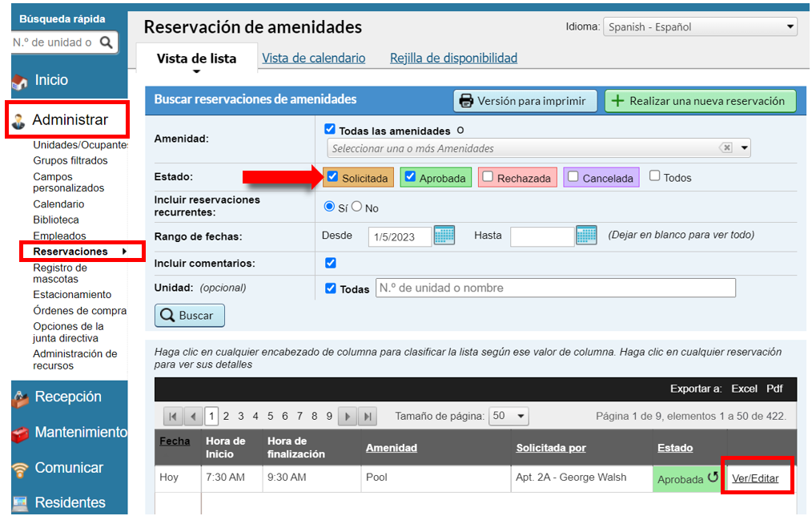The width and height of the screenshot is (812, 520).
Task: Switch to Vista de calendario tab
Action: tap(313, 58)
